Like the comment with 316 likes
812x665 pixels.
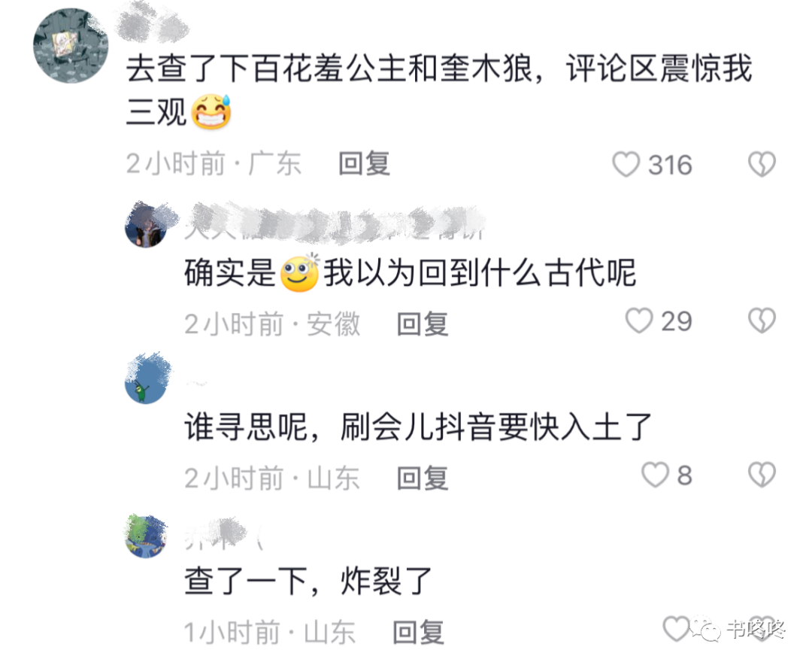tap(626, 164)
